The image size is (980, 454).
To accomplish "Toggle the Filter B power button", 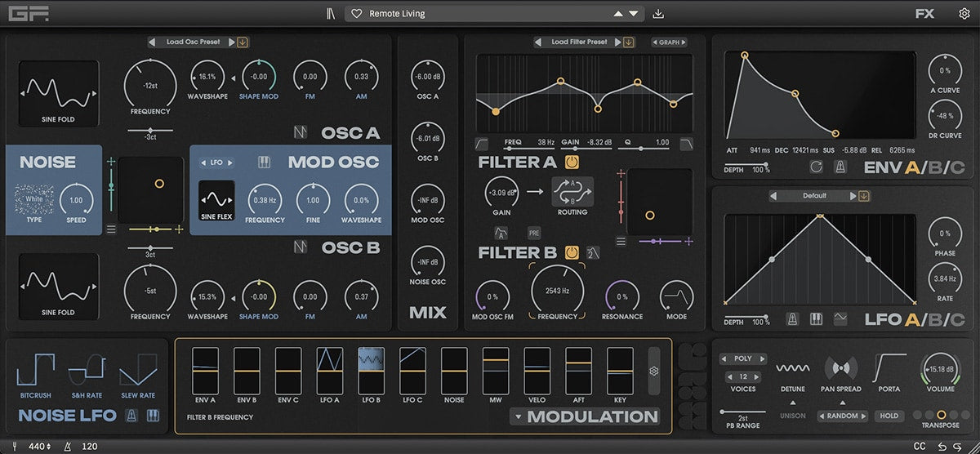I will point(572,252).
